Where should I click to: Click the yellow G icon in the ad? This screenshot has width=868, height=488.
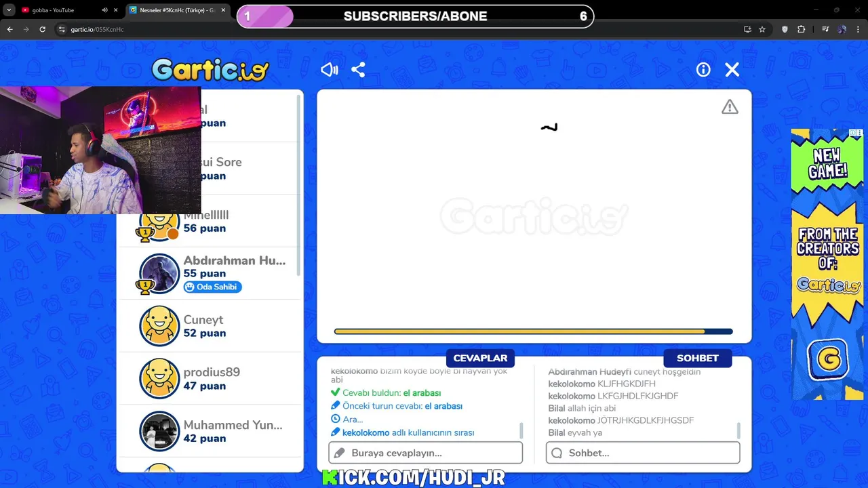(x=828, y=359)
